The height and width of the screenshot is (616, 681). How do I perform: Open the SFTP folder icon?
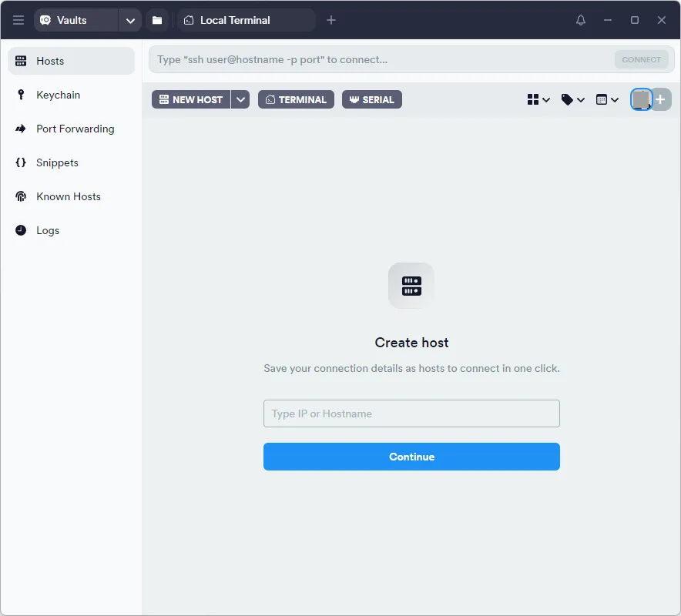pos(157,20)
